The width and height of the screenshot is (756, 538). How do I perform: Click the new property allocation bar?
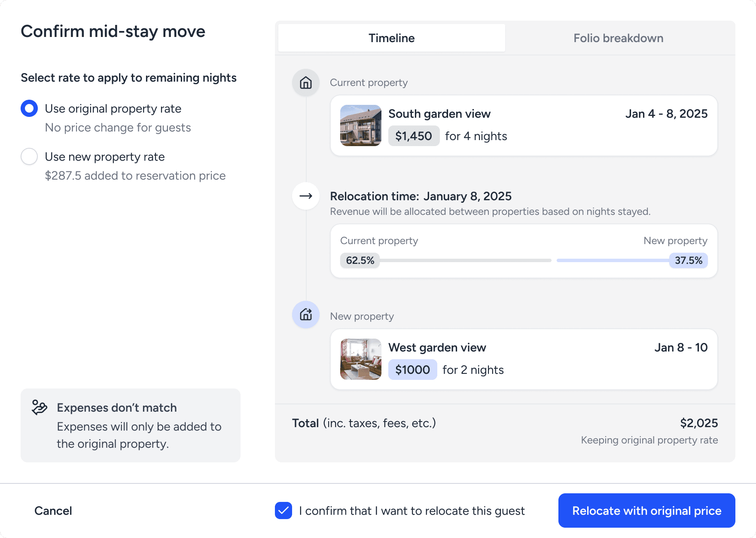coord(613,260)
